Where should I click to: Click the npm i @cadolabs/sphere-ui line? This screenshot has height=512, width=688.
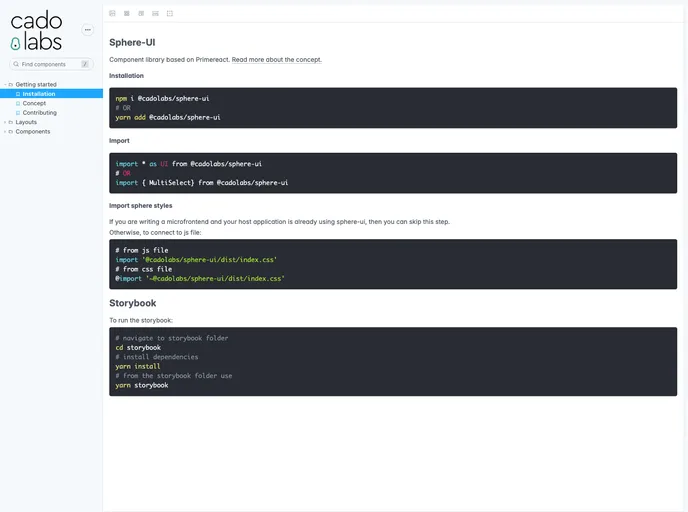click(162, 98)
